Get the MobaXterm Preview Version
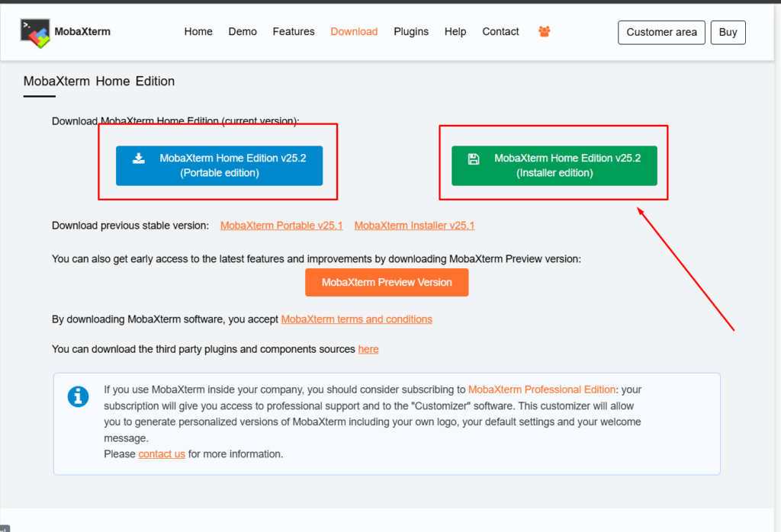 (387, 282)
